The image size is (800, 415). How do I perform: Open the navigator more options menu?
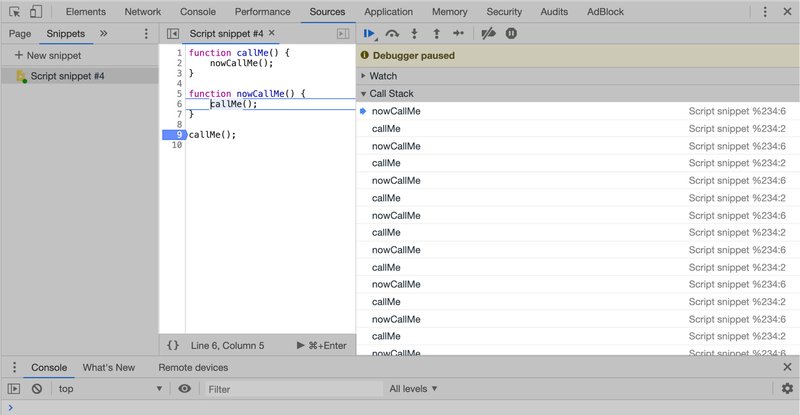146,34
